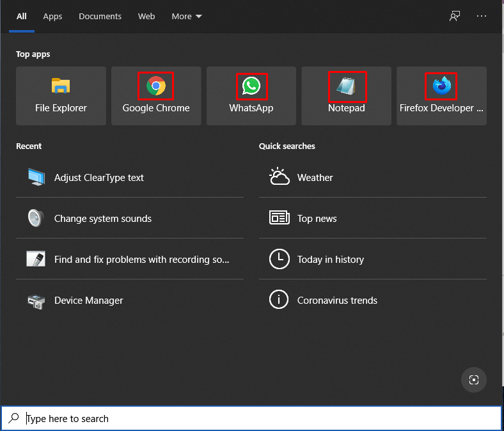Viewport: 504px width, 431px height.
Task: Click the Adjust ClearType monitor icon
Action: (36, 177)
